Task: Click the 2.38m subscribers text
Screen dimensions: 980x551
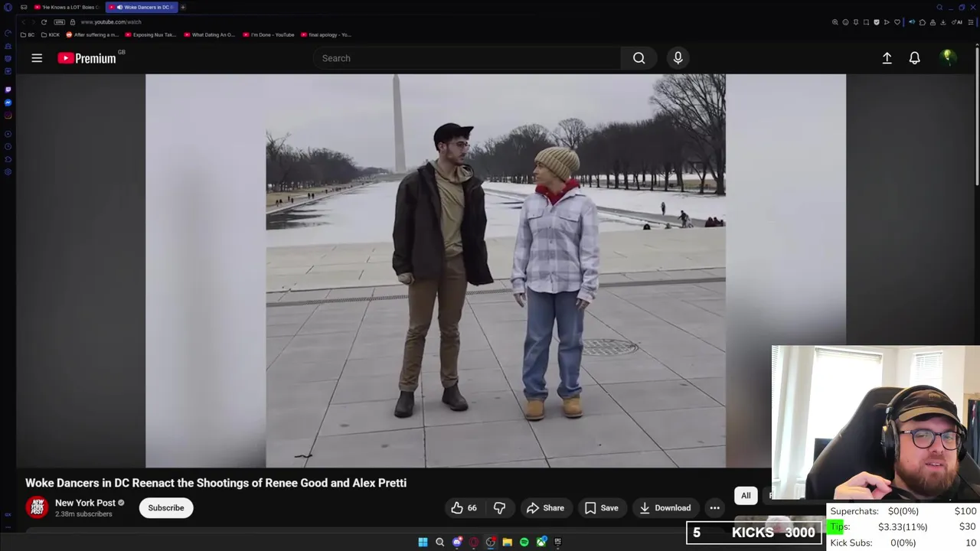Action: tap(83, 514)
